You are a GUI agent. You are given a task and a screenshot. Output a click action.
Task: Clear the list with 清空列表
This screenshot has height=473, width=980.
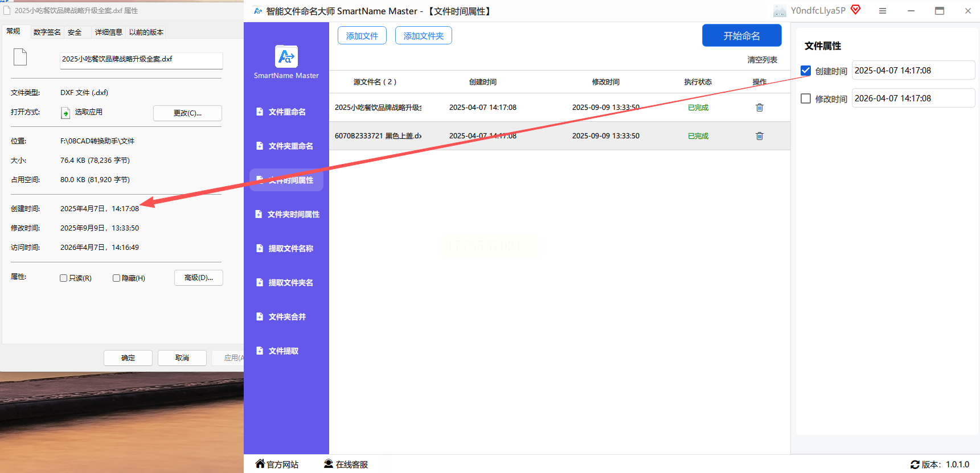(762, 60)
